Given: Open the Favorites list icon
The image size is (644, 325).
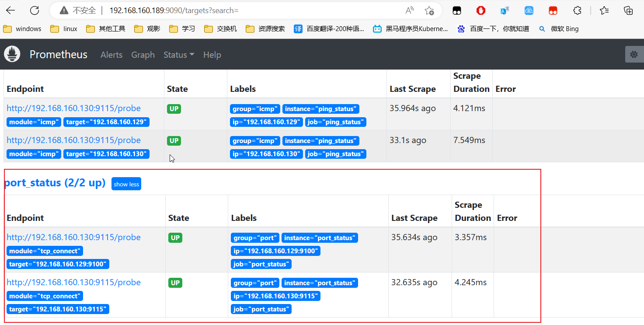Looking at the screenshot, I should click(604, 10).
